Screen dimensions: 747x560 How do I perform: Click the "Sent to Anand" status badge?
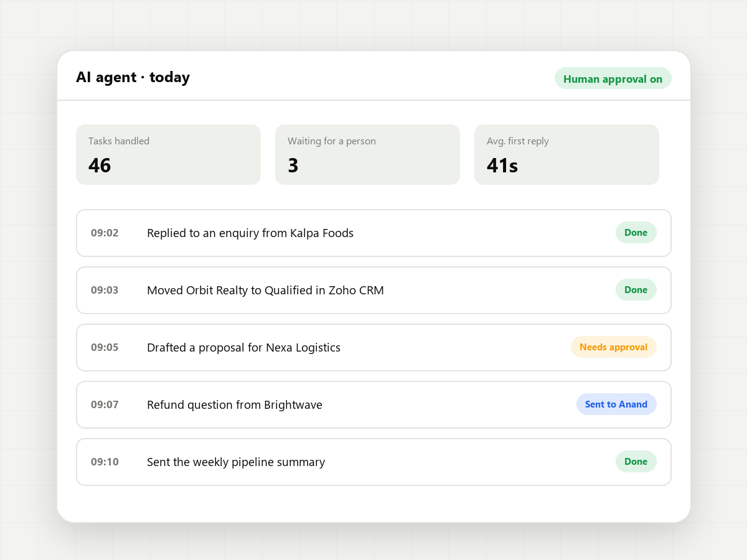(616, 404)
